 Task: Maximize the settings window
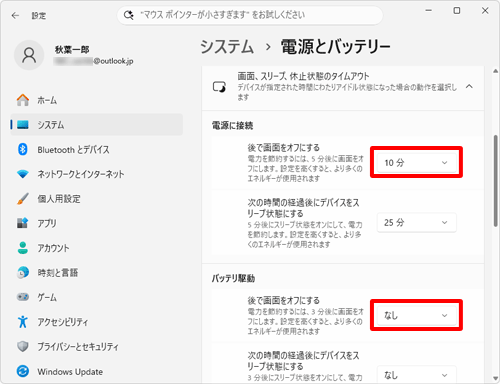(x=457, y=11)
